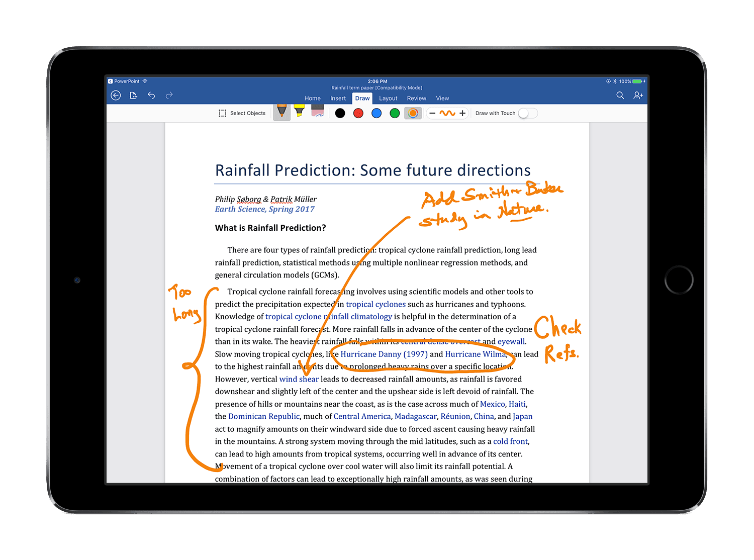The height and width of the screenshot is (560, 754).
Task: Open the eyewall link
Action: coord(511,342)
